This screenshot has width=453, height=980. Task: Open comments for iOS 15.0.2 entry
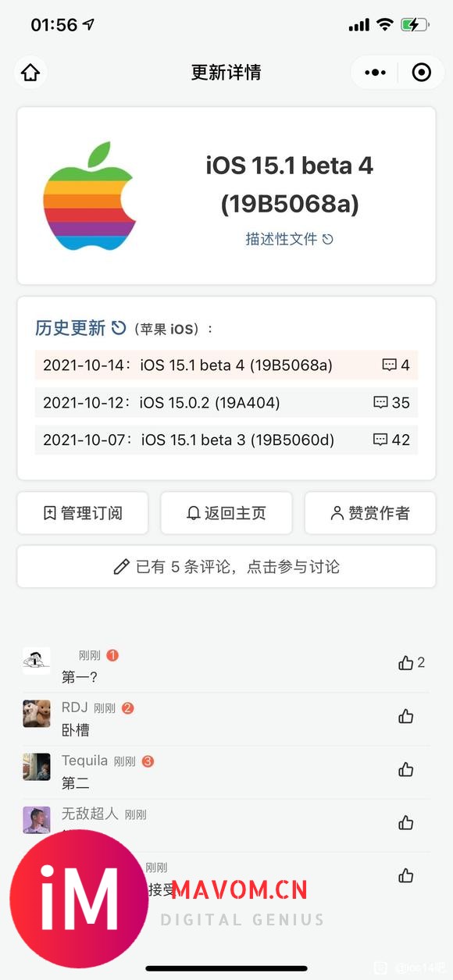pyautogui.click(x=391, y=403)
